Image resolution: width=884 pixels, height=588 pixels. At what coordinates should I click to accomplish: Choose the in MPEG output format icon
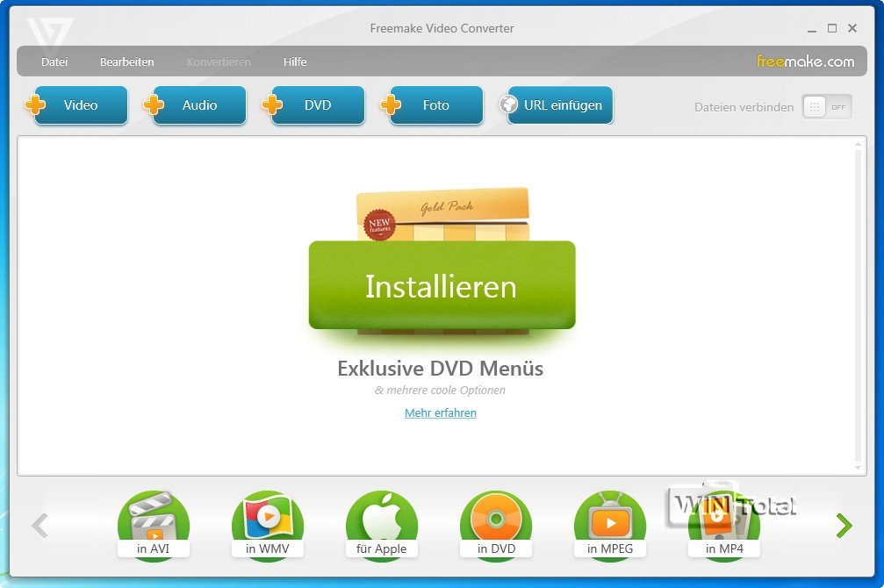[610, 526]
